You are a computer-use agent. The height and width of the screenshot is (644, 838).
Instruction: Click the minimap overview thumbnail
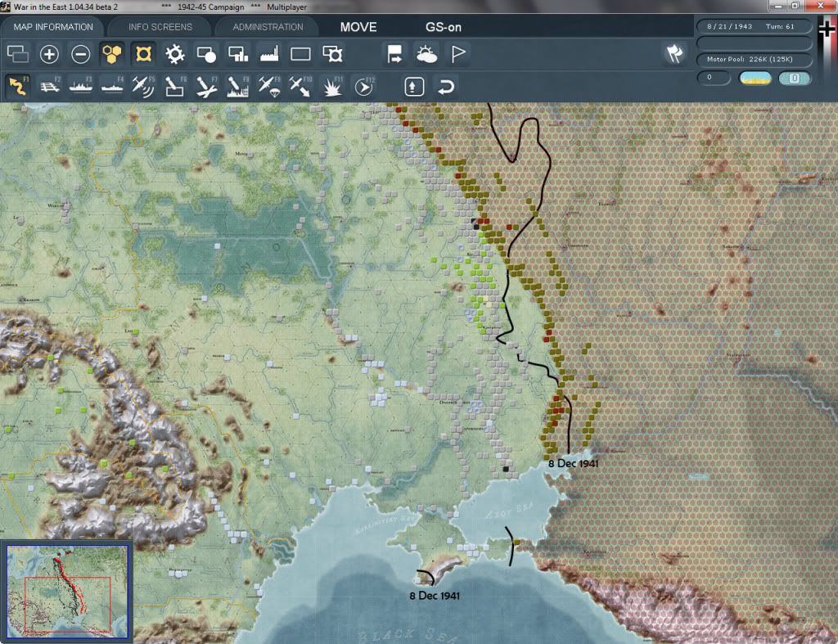pos(67,592)
